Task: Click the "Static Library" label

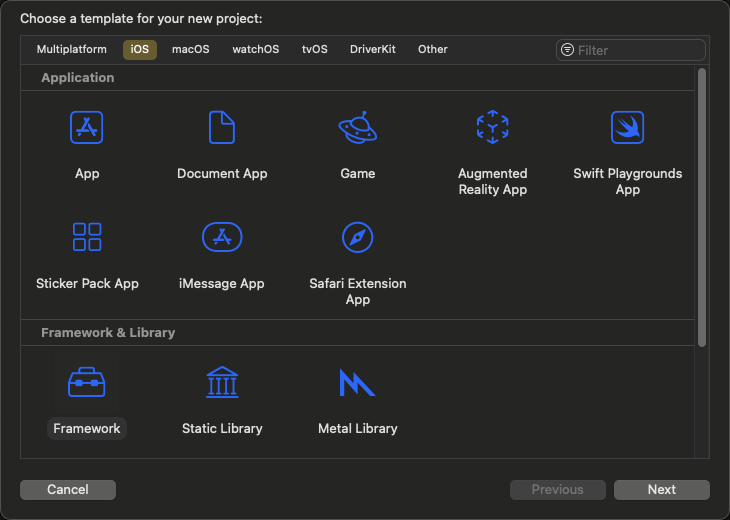Action: pos(222,428)
